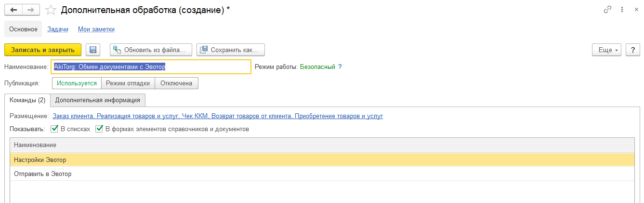Click the forward navigation arrow
This screenshot has width=644, height=203.
tap(31, 10)
